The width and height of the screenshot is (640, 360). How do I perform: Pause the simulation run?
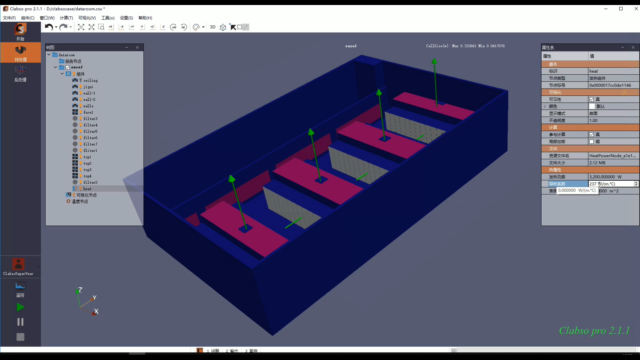point(20,322)
